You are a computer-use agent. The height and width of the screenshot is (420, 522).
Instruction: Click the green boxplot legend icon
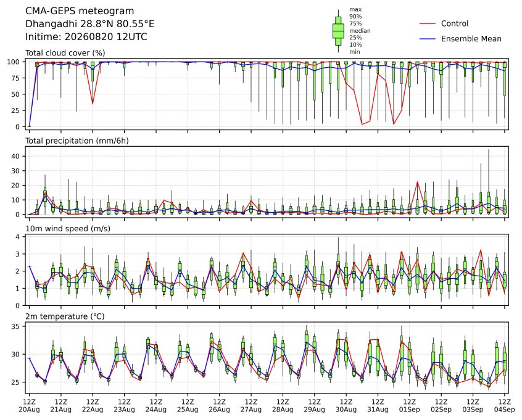coord(338,31)
